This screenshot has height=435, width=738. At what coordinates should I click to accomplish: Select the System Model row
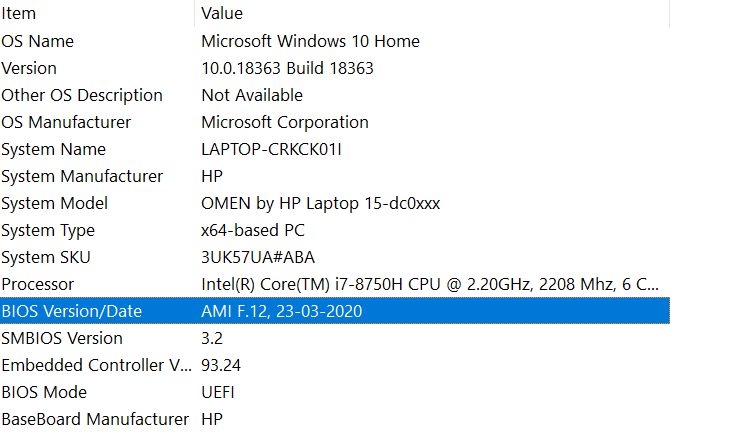click(335, 203)
